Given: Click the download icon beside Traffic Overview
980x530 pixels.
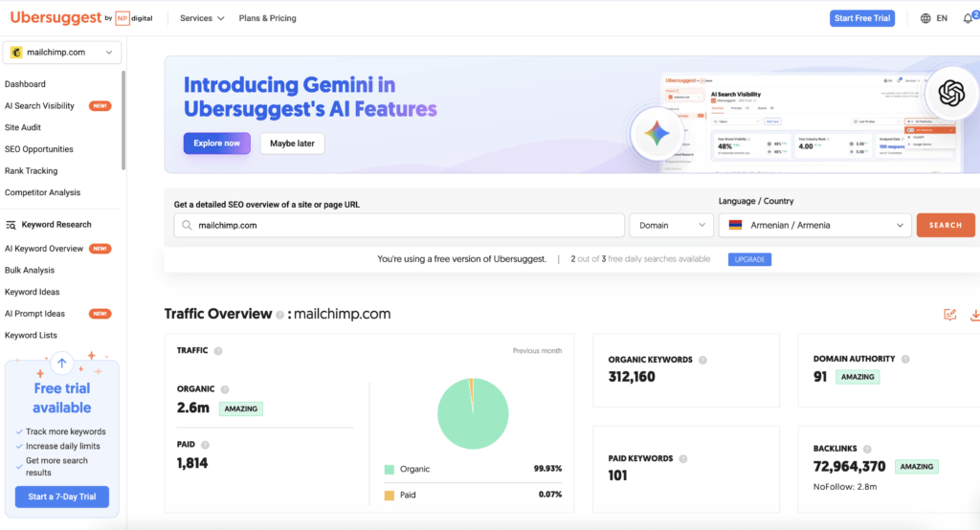Looking at the screenshot, I should click(x=975, y=315).
